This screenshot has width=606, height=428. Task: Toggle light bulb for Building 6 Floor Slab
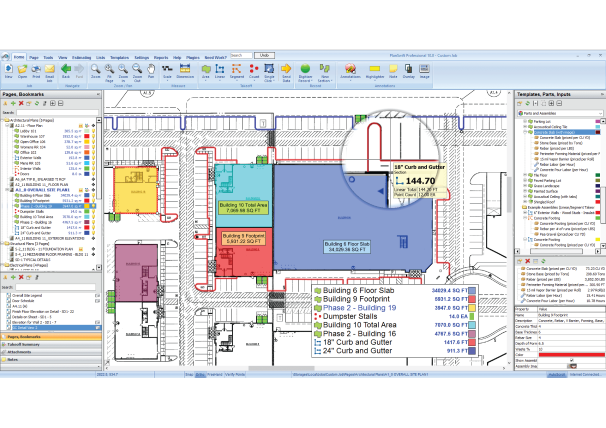click(93, 196)
